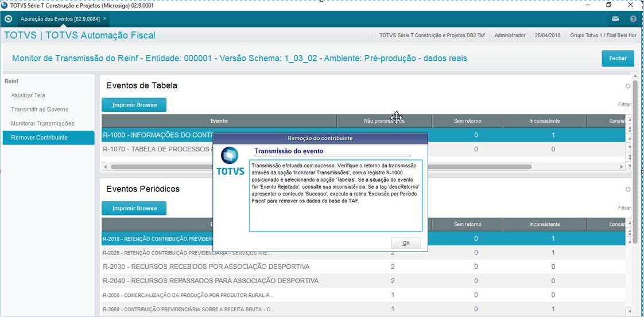
Task: Sort by Inconsistente column in Eventos de Tabela
Action: 545,121
